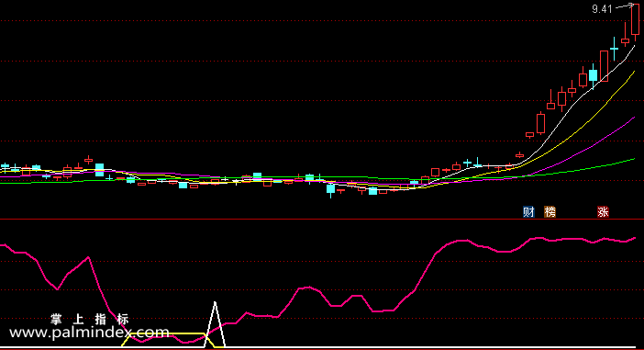This screenshot has width=644, height=350.
Task: Click the long hollow red candle before the cyan doji
Action: (604, 66)
